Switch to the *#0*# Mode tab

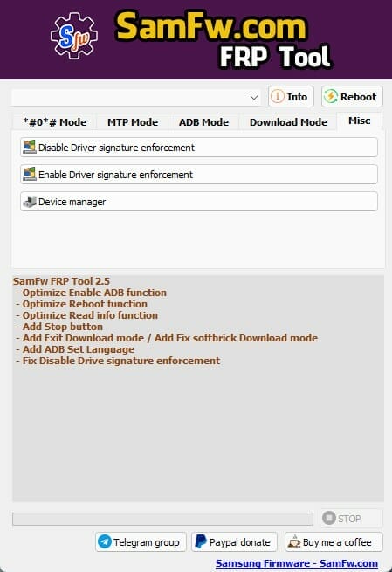click(54, 122)
